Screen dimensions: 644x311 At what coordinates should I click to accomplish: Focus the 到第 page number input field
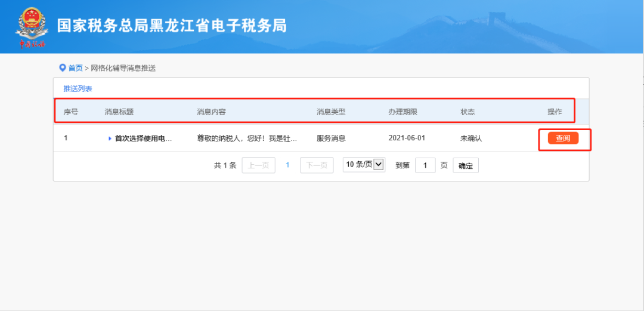click(x=425, y=165)
